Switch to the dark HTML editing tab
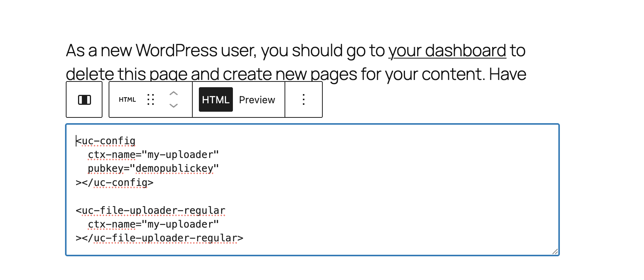This screenshot has height=280, width=644. [216, 100]
